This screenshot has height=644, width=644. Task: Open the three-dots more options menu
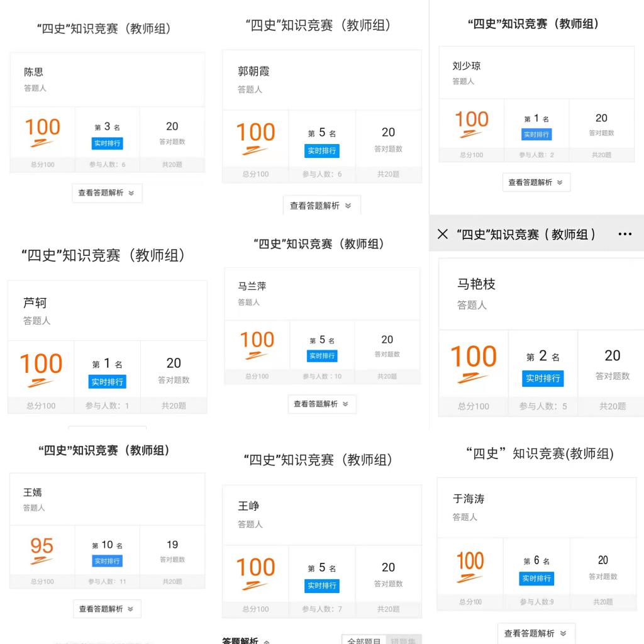click(625, 234)
